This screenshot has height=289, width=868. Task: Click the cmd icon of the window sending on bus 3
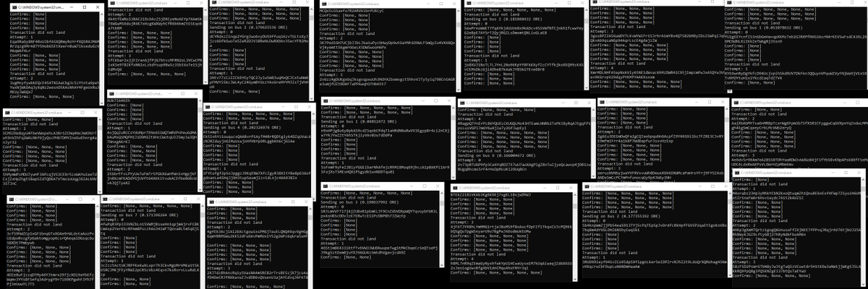(325, 186)
